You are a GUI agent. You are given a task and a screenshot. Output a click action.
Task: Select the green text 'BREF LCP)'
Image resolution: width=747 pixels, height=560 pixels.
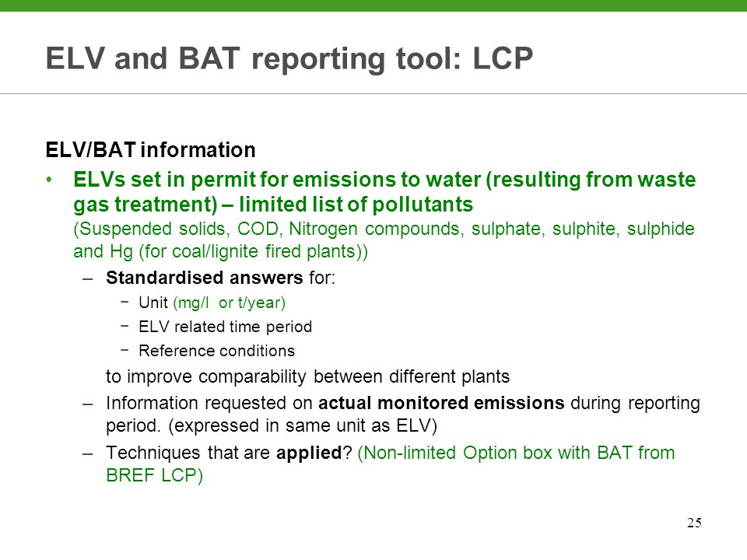tap(154, 475)
